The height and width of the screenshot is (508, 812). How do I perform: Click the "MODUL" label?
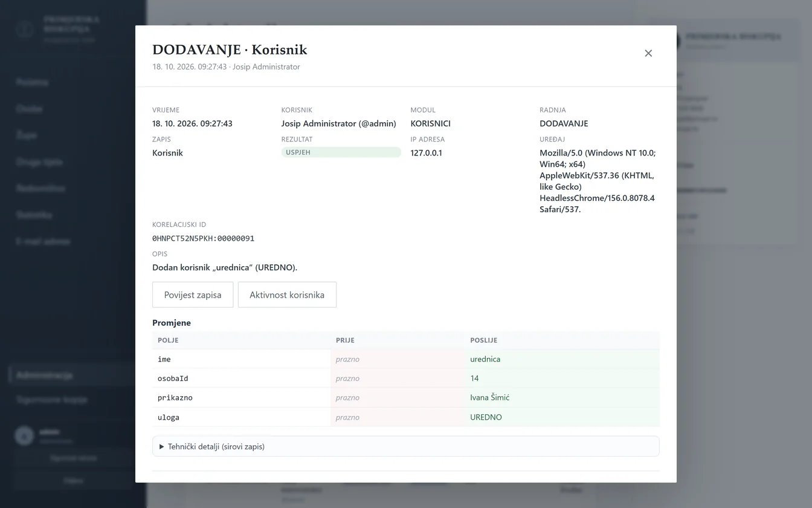423,110
